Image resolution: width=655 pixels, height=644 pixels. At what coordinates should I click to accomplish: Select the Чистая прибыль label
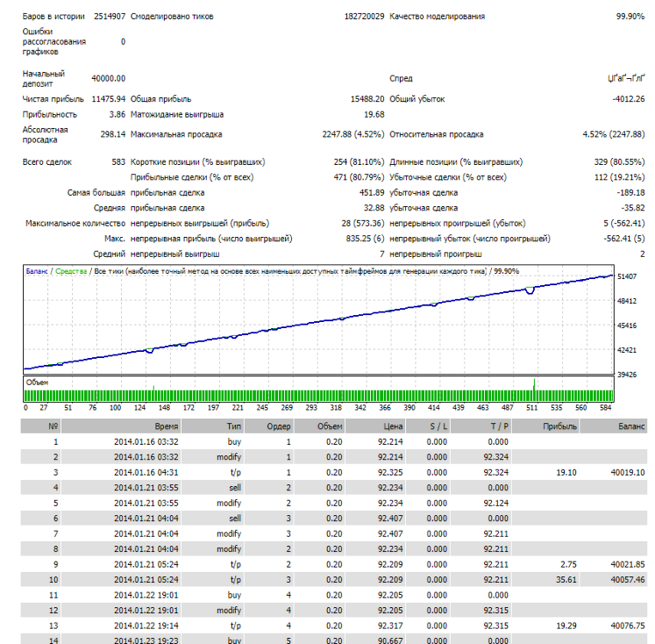[53, 99]
